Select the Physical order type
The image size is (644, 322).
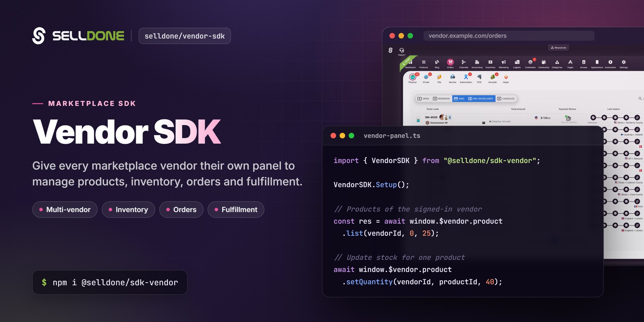coord(413,78)
